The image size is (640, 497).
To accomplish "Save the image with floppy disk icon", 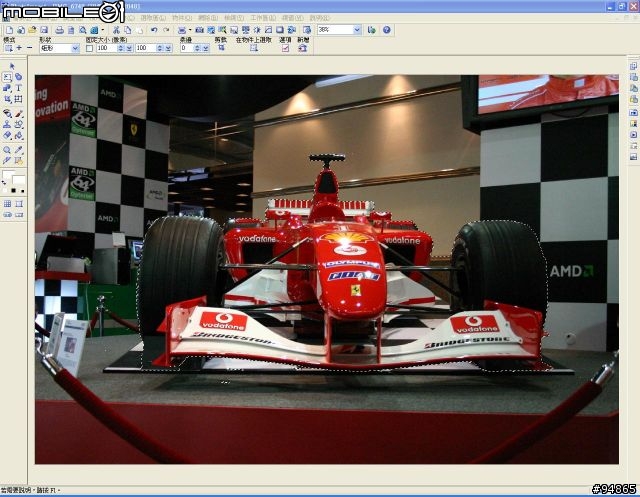I will point(44,30).
